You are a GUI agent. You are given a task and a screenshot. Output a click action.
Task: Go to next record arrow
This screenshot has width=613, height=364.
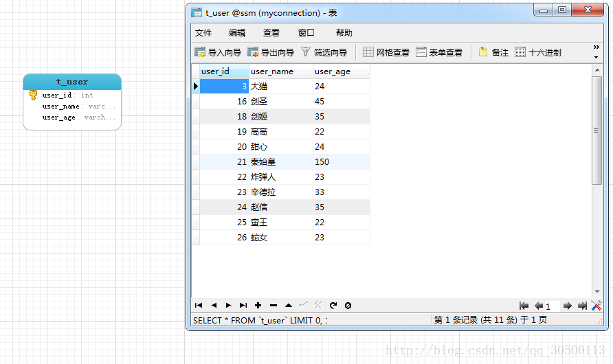(228, 306)
